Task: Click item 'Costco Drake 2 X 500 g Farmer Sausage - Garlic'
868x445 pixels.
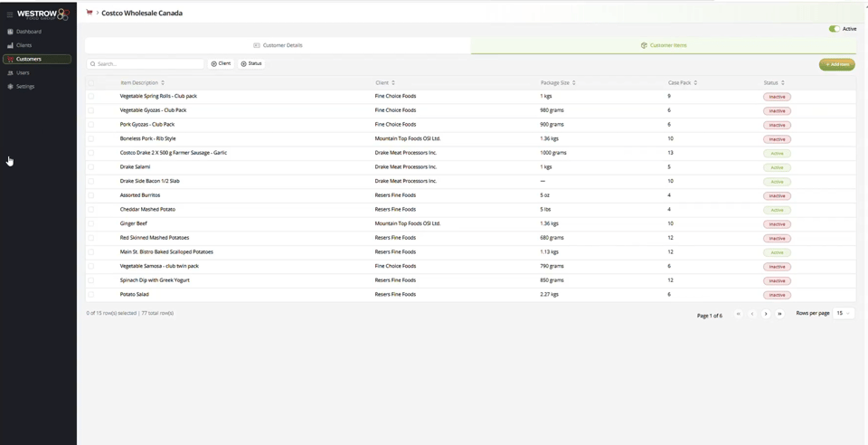Action: pos(174,153)
